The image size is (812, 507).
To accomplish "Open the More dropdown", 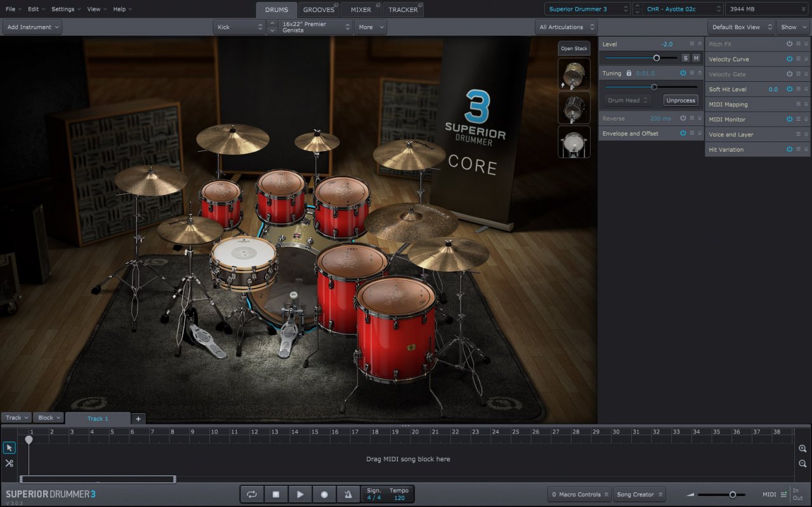I will [x=370, y=27].
